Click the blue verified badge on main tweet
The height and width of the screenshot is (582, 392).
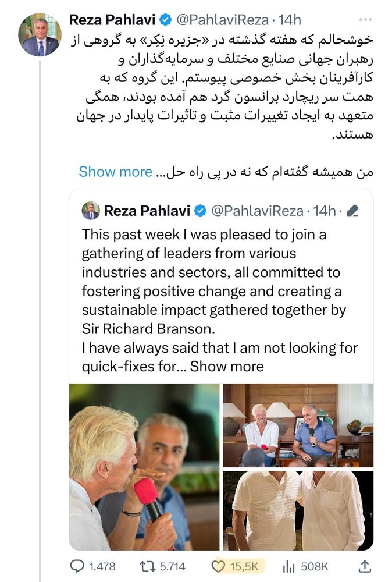pyautogui.click(x=165, y=20)
